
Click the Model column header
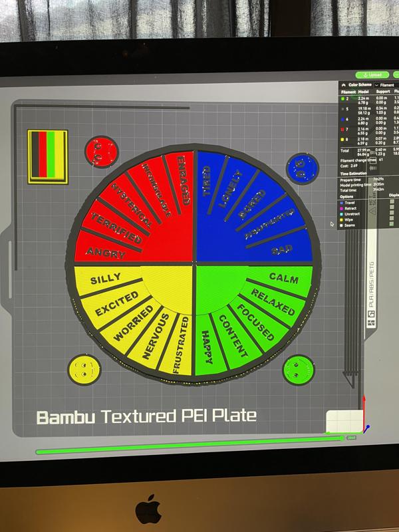[363, 92]
